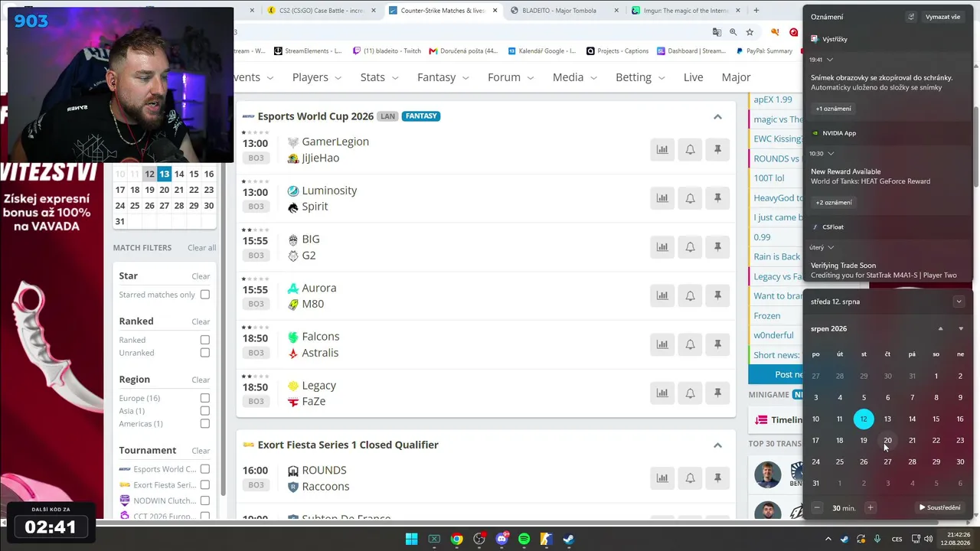Open stats for Legacy vs FaZe match
Image resolution: width=980 pixels, height=551 pixels.
point(662,393)
